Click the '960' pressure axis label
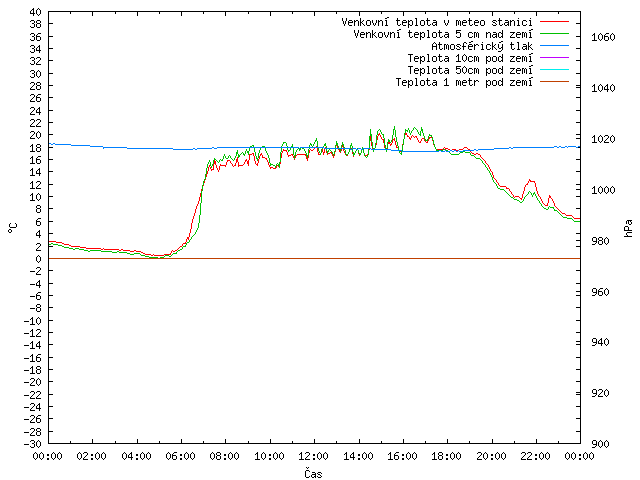This screenshot has height=480, width=640. click(600, 292)
